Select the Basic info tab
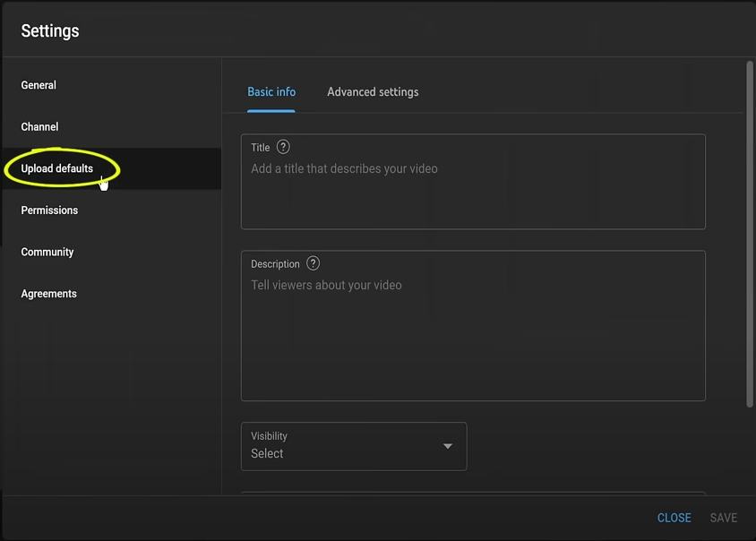The width and height of the screenshot is (756, 541). pos(271,92)
